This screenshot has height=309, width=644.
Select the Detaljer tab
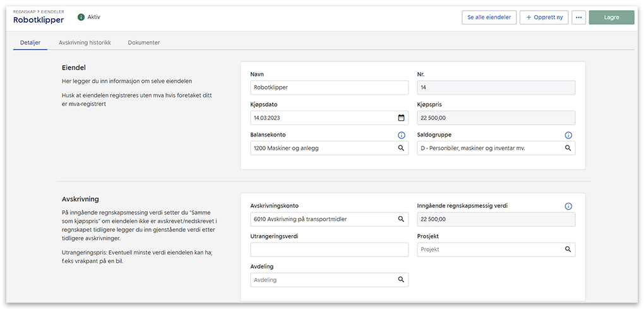point(30,43)
